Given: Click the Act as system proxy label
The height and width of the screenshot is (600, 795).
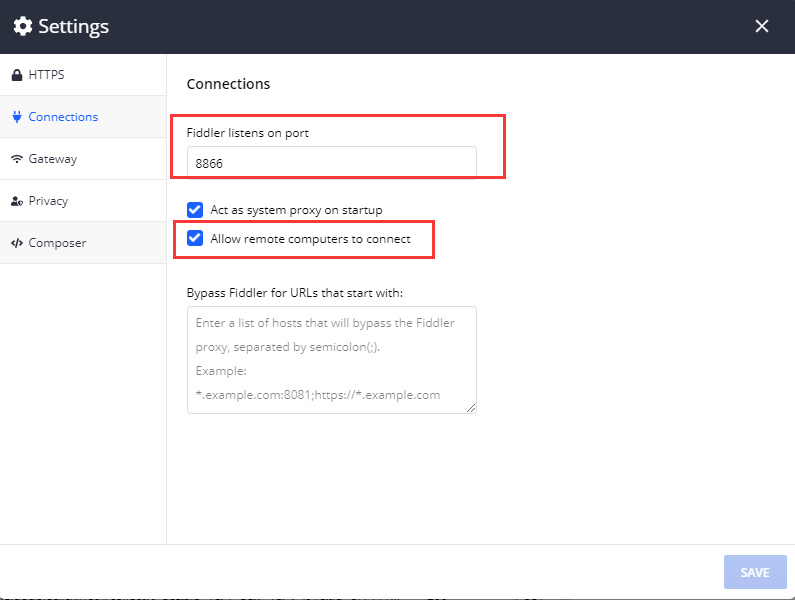Looking at the screenshot, I should tap(296, 210).
